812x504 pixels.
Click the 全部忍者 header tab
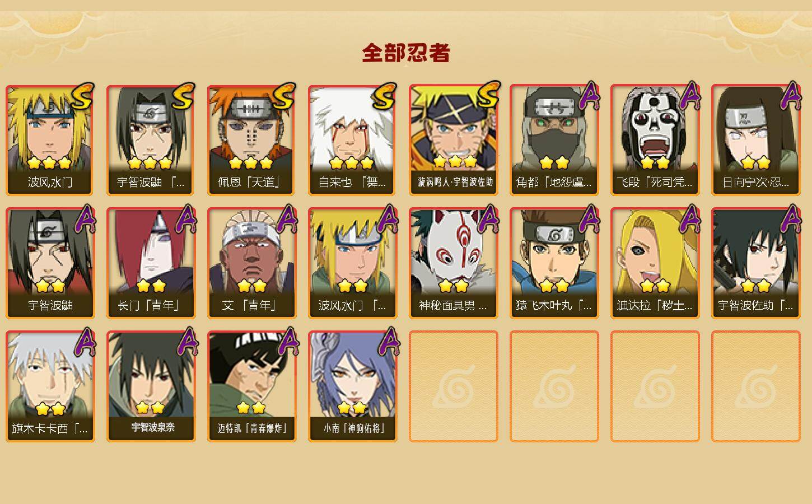coord(406,53)
